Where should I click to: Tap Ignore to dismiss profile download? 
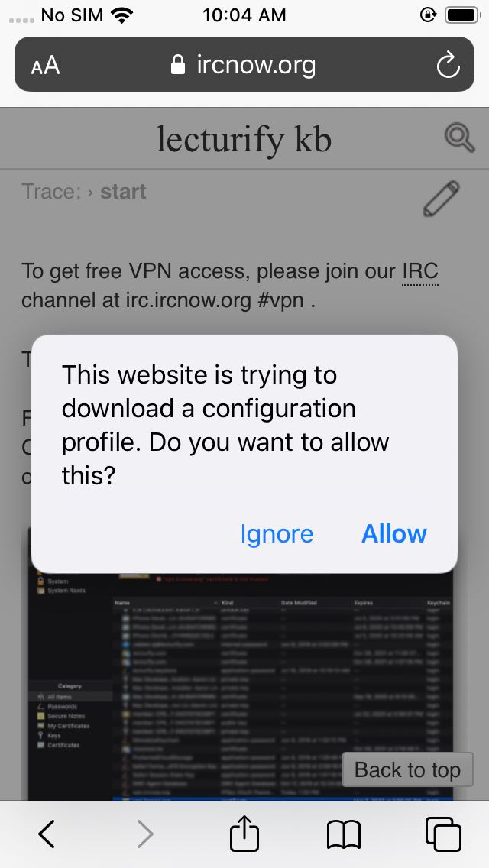click(x=277, y=535)
